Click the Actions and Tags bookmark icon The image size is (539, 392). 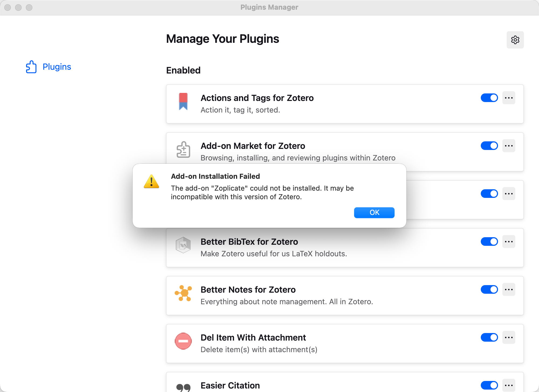pyautogui.click(x=183, y=101)
